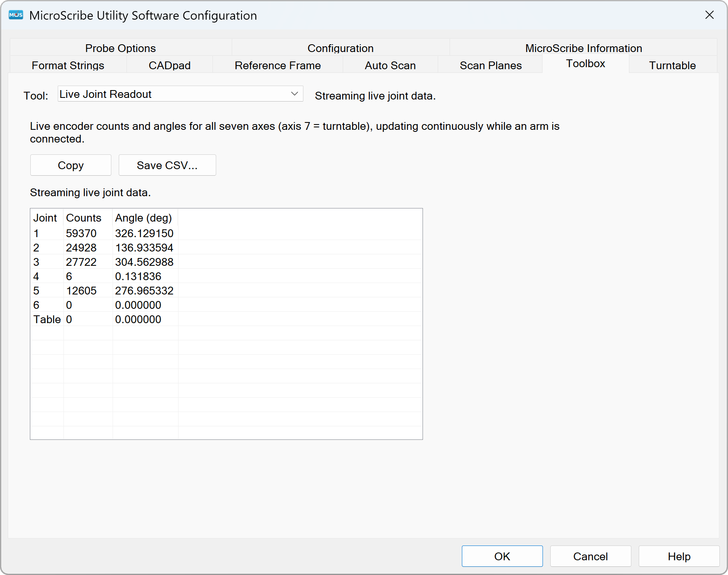Screen dimensions: 728x575
Task: Select the Table row label
Action: (x=47, y=319)
